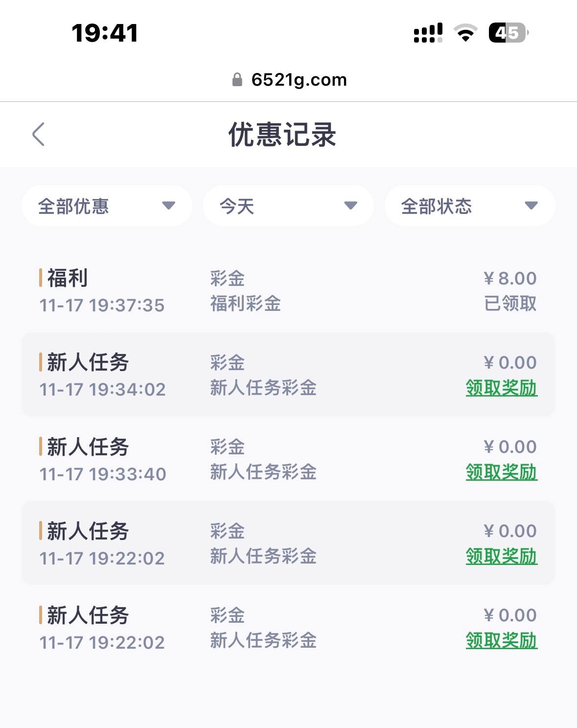
Task: Expand the 全部优惠 filter dropdown
Action: coord(107,206)
